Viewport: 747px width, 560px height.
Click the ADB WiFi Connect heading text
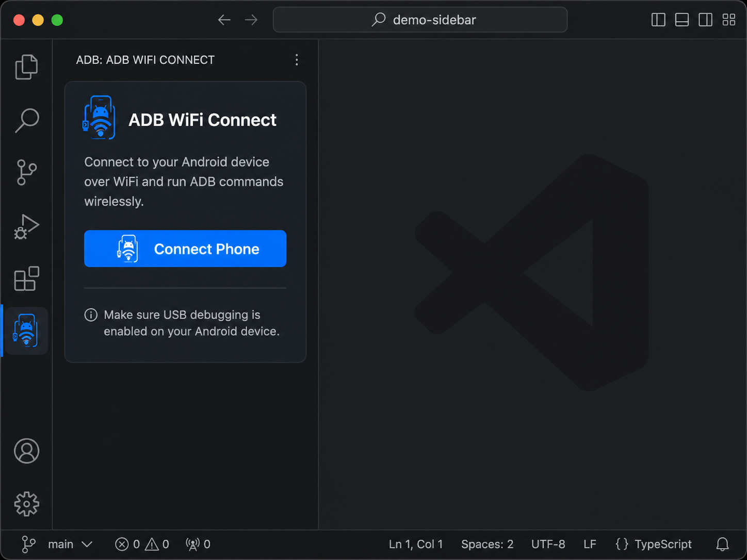click(x=202, y=120)
